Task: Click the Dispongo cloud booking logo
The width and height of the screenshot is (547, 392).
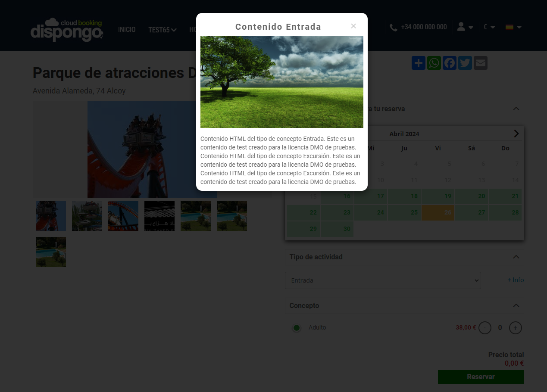Action: click(67, 30)
